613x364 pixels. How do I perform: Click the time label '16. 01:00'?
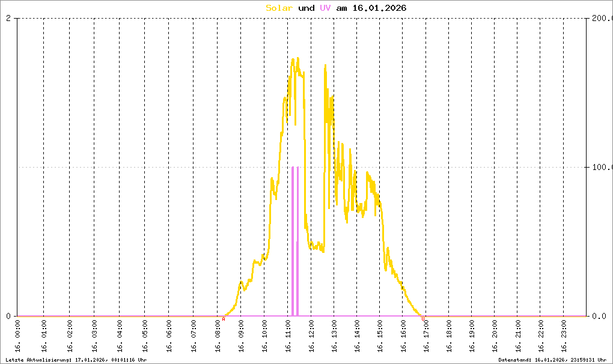coord(44,336)
